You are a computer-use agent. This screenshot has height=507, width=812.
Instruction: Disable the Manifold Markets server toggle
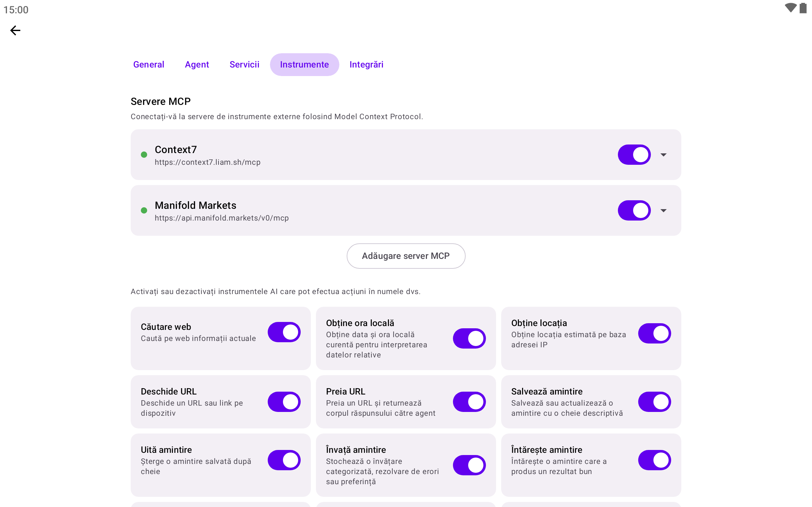634,211
